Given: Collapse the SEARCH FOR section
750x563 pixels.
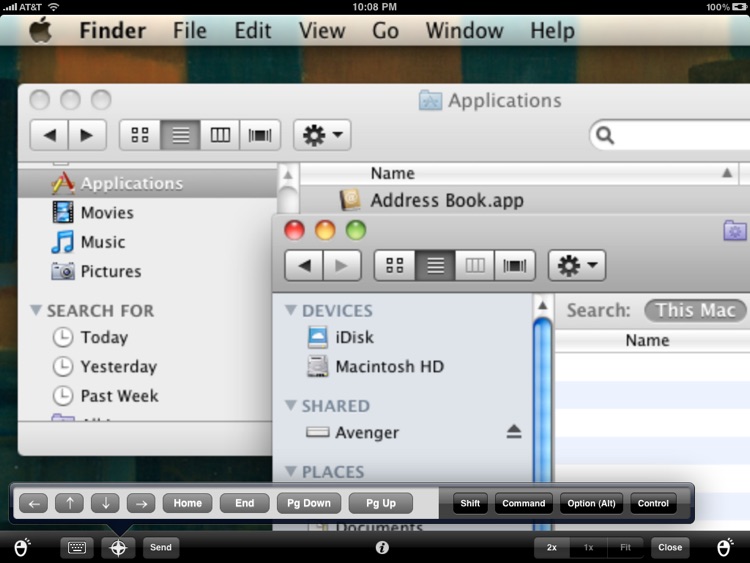Looking at the screenshot, I should pyautogui.click(x=36, y=310).
